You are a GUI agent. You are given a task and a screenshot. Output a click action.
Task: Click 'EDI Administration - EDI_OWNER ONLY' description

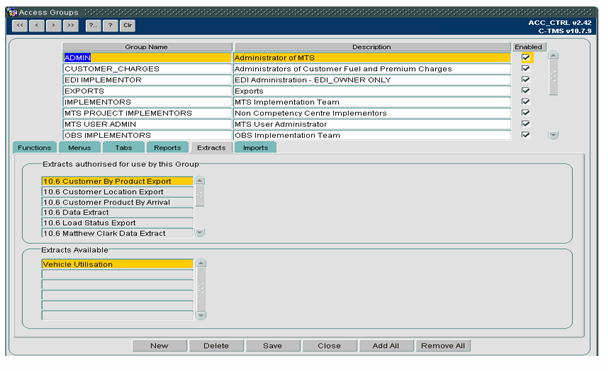[372, 80]
